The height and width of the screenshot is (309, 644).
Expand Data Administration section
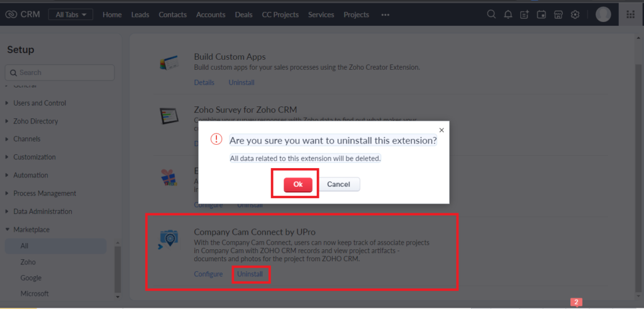tap(42, 211)
